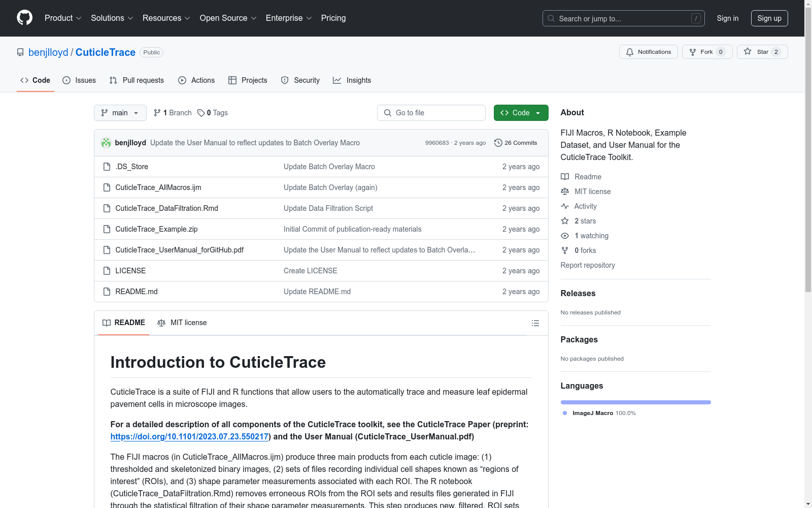Switch to the Issues tab
This screenshot has width=812, height=508.
coord(79,80)
